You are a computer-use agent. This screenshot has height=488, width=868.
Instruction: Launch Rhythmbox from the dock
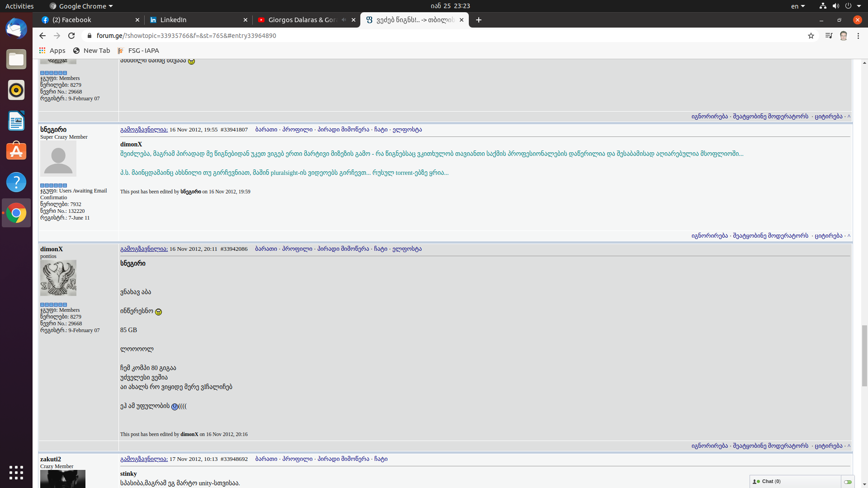pos(16,90)
